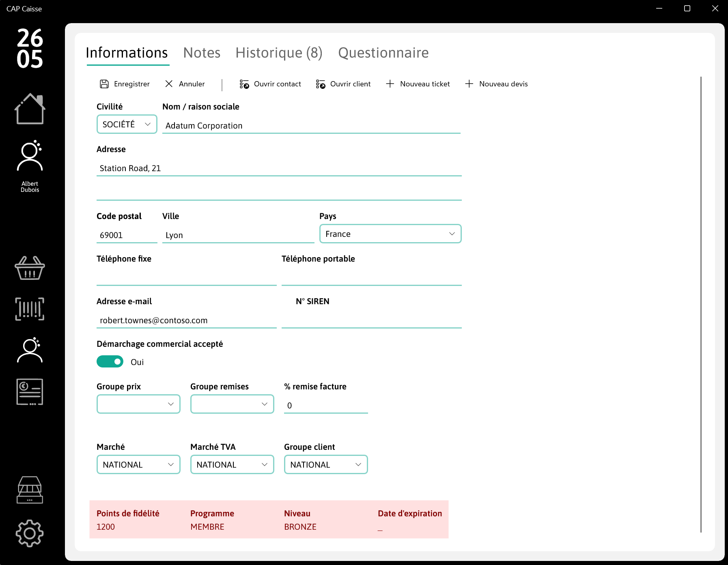Viewport: 728px width, 565px height.
Task: Expand the Groupe client NATIONAL dropdown
Action: pyautogui.click(x=326, y=464)
